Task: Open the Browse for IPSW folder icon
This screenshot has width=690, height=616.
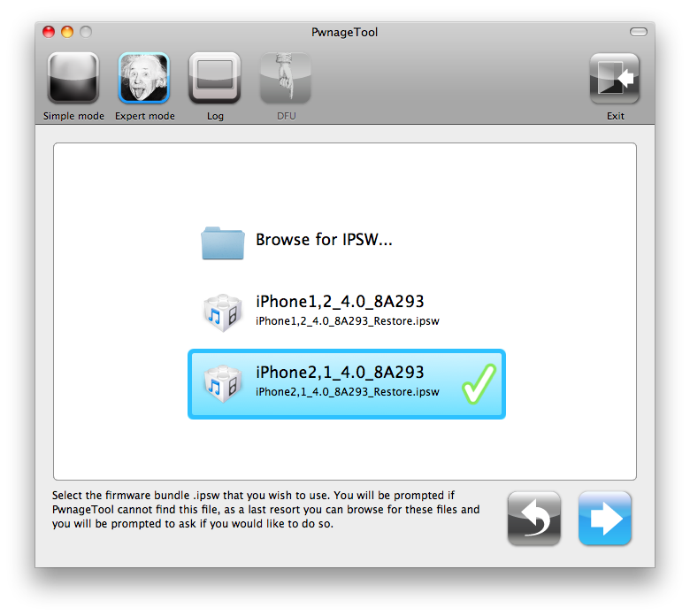Action: click(223, 243)
